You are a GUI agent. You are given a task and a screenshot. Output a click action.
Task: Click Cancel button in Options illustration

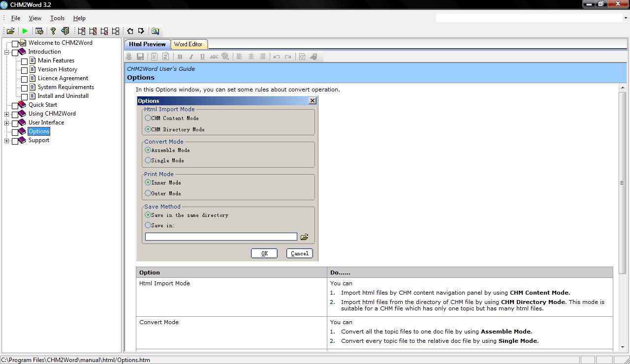(300, 253)
